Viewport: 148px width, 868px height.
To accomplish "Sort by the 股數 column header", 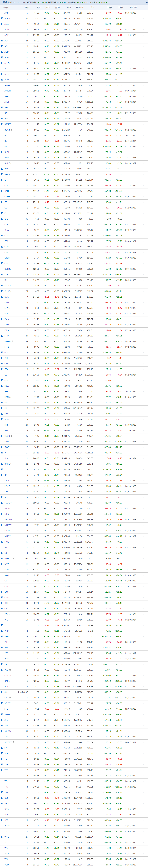I will pyautogui.click(x=27, y=7).
